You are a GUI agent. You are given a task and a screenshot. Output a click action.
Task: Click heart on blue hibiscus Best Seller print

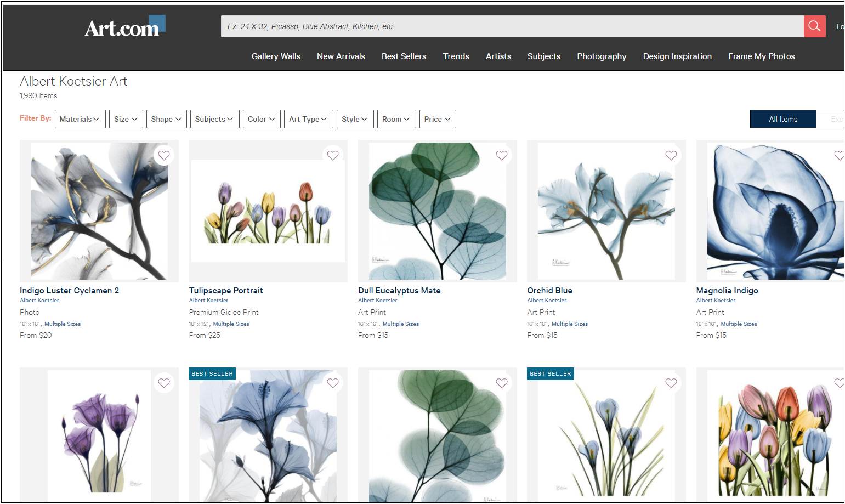(x=333, y=383)
